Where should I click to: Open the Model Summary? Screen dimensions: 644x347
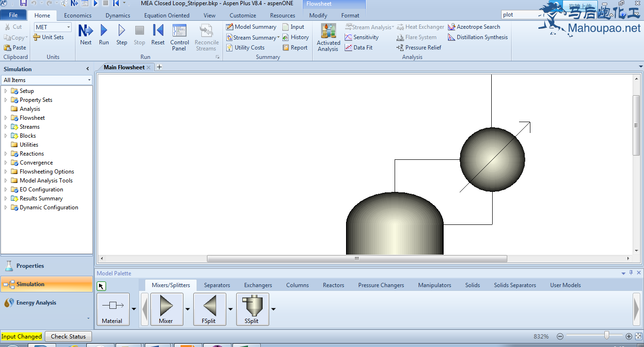tap(251, 27)
